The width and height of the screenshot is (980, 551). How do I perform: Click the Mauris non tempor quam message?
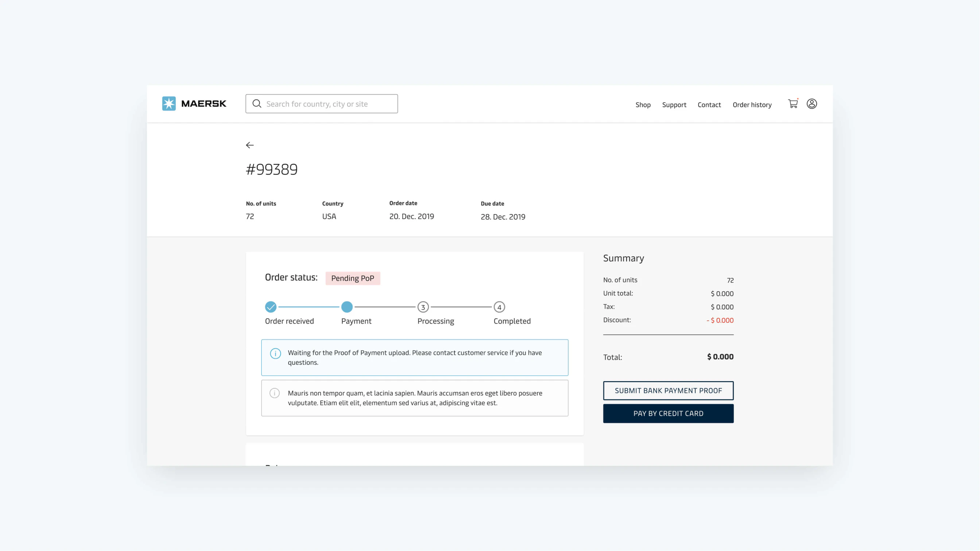click(415, 398)
